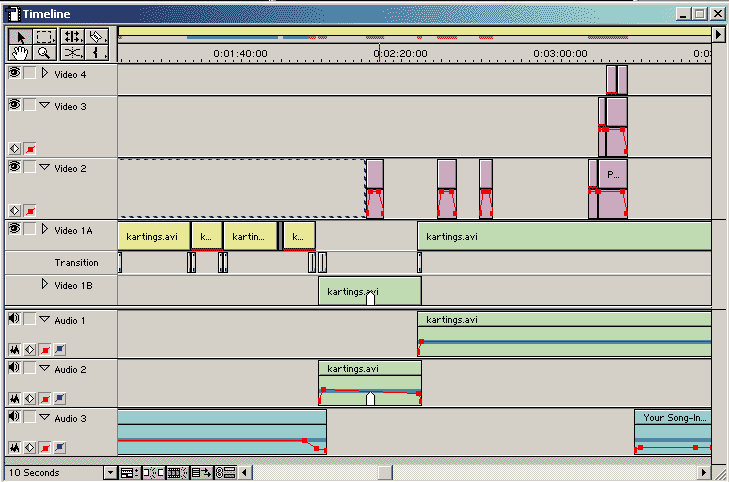Screen dimensions: 729x482
Task: Show waveform on Audio 1 track
Action: click(16, 349)
